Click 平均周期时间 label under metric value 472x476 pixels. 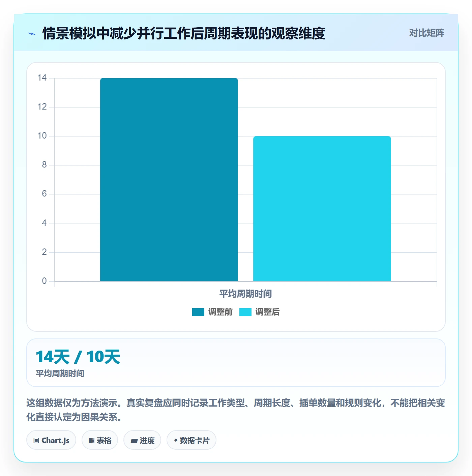click(60, 374)
